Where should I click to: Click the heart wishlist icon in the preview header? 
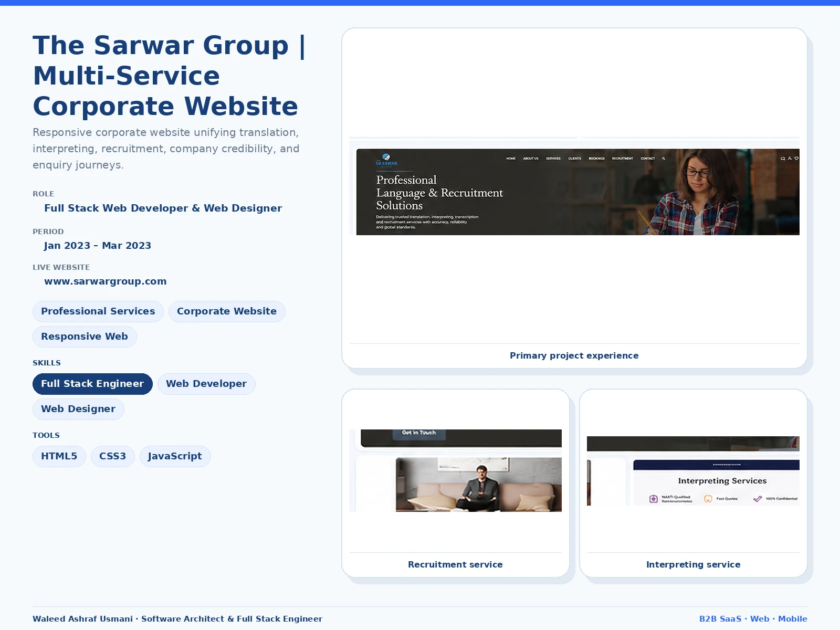click(796, 158)
